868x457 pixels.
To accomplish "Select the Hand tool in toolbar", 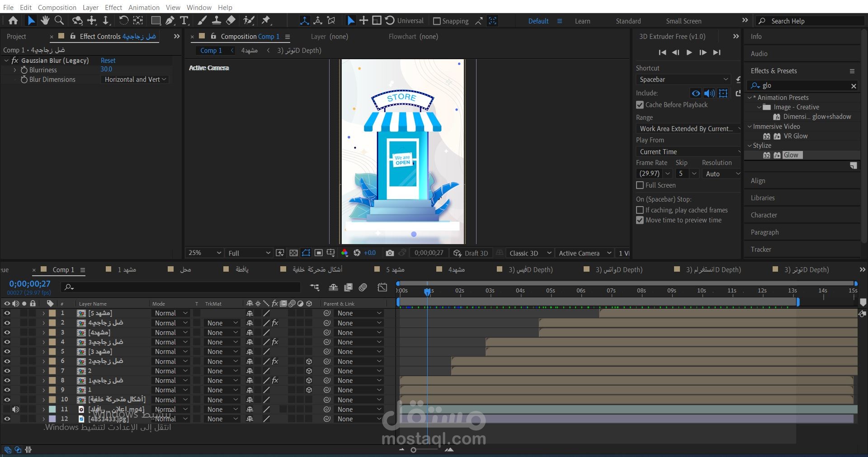I will click(45, 20).
